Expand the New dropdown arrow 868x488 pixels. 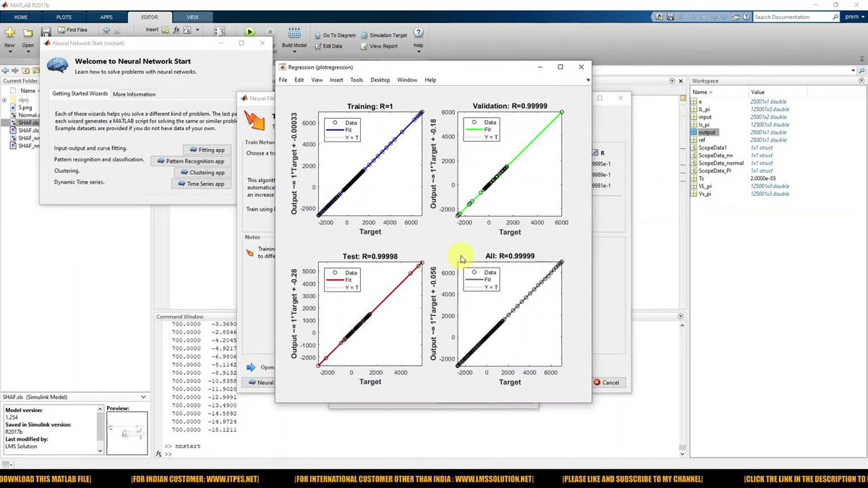pos(9,53)
